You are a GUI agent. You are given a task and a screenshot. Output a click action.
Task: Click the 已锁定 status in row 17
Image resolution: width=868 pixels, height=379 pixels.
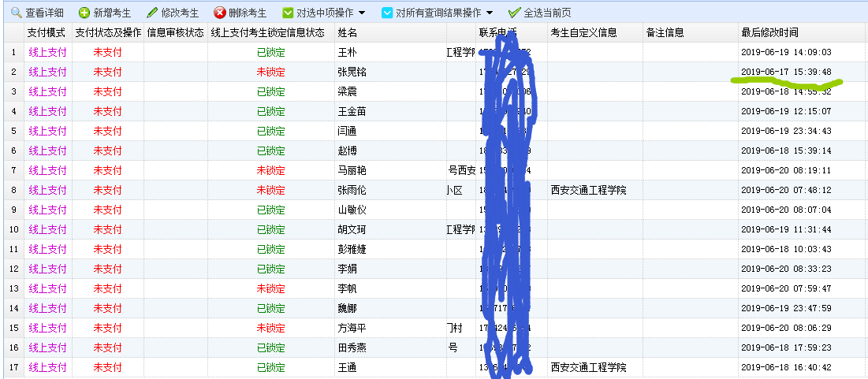(x=270, y=367)
